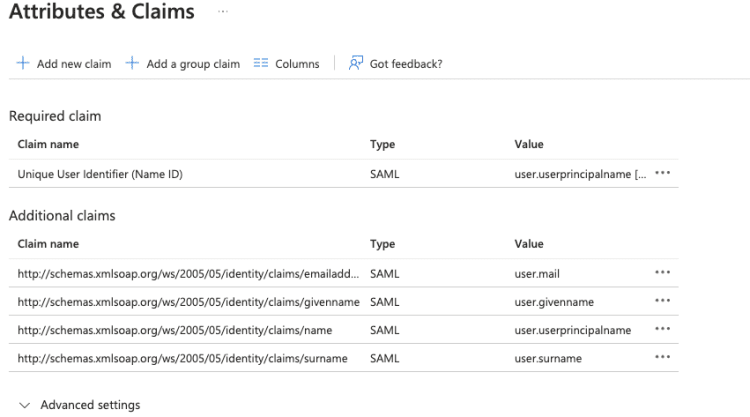Open more options for the surname claim row
Screen dimensions: 750x417
click(x=662, y=358)
